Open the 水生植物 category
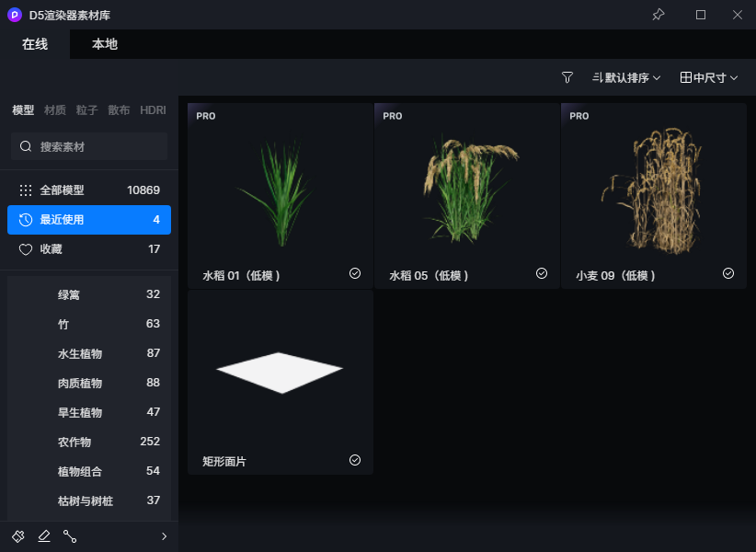This screenshot has width=756, height=552. [x=89, y=353]
